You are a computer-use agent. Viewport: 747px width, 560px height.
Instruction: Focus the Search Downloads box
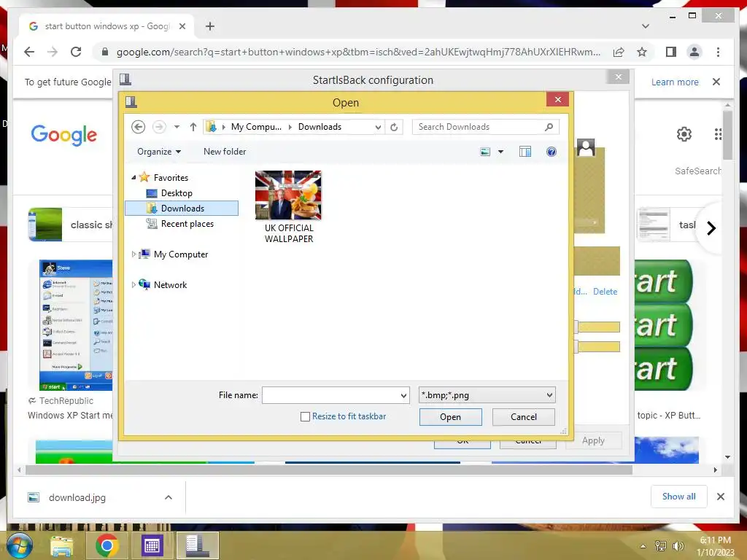pos(479,127)
